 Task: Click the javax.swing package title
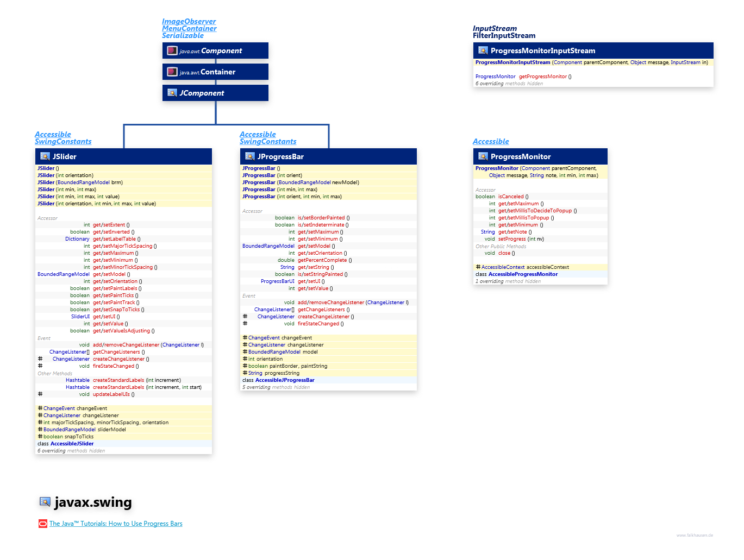tap(93, 502)
